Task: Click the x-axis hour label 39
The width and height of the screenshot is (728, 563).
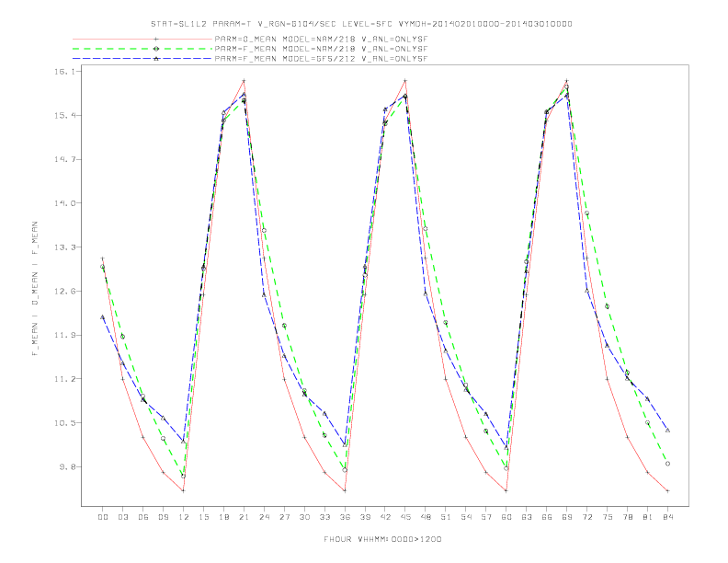Action: point(365,517)
